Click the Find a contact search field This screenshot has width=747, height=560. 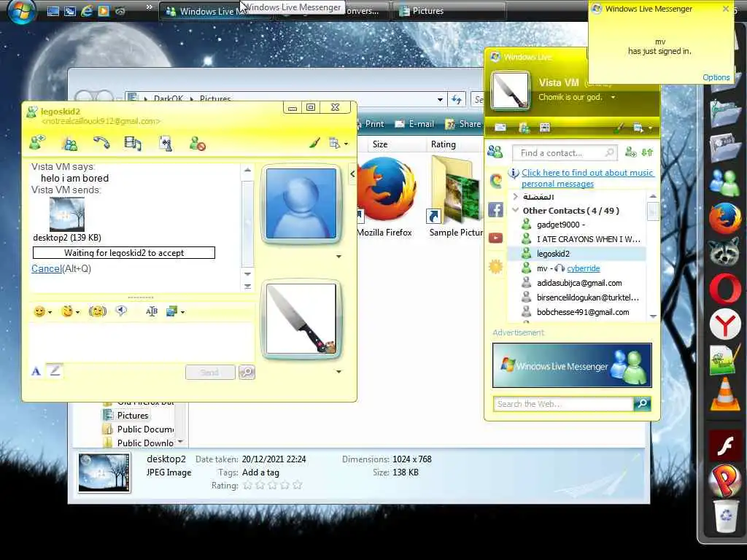click(x=565, y=153)
